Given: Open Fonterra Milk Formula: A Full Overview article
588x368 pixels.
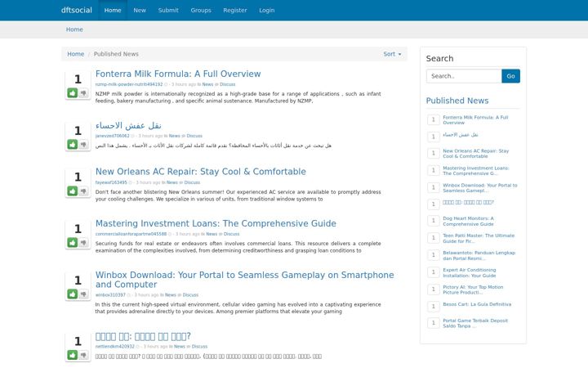Looking at the screenshot, I should (x=178, y=74).
